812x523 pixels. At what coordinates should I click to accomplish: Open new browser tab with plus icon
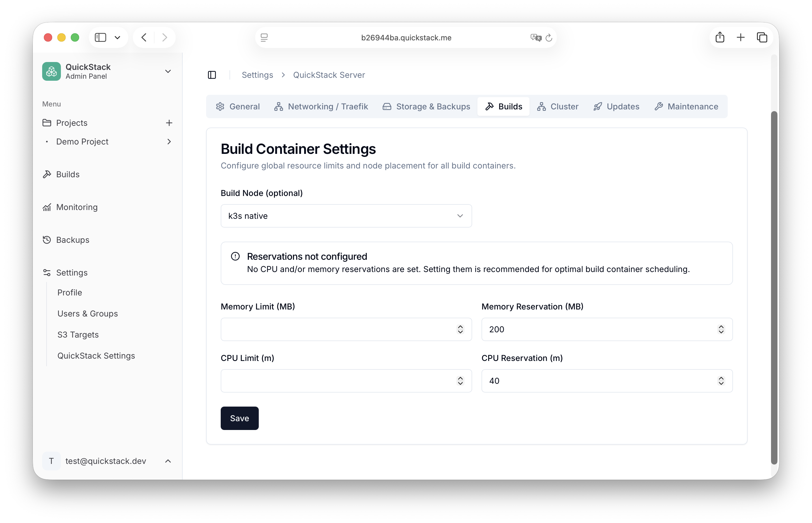[741, 37]
